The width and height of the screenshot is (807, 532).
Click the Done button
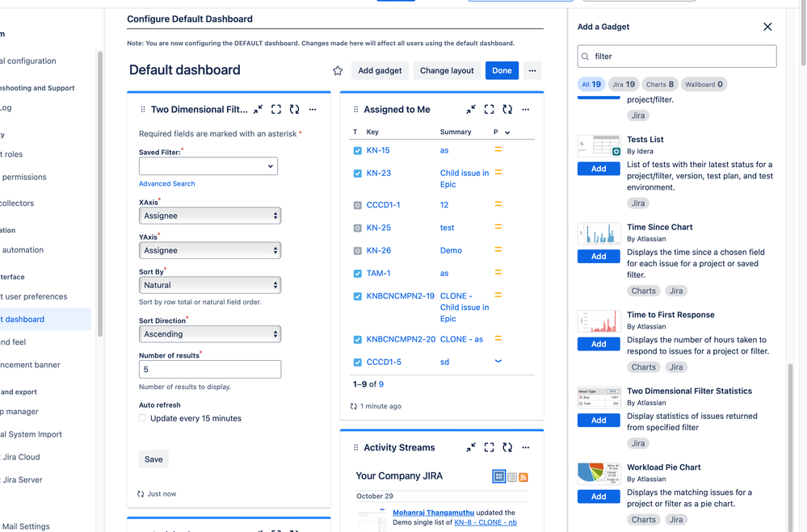[502, 70]
